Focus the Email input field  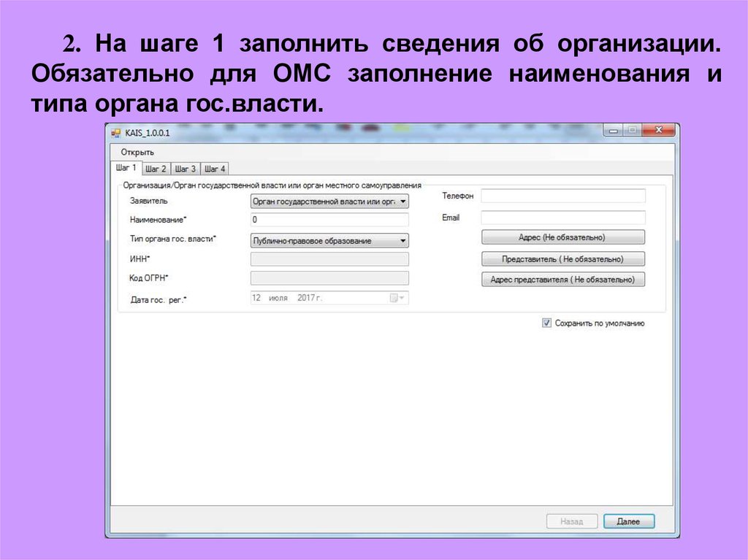[563, 218]
